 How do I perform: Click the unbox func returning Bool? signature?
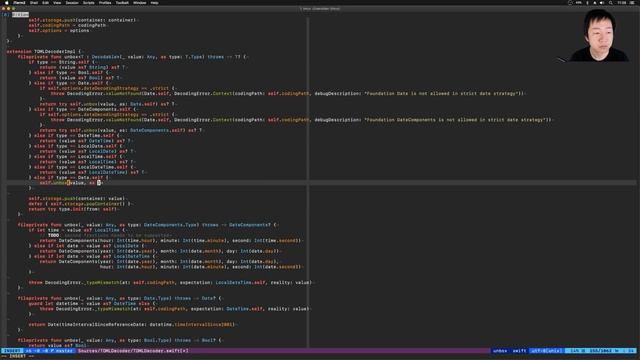pyautogui.click(x=119, y=340)
